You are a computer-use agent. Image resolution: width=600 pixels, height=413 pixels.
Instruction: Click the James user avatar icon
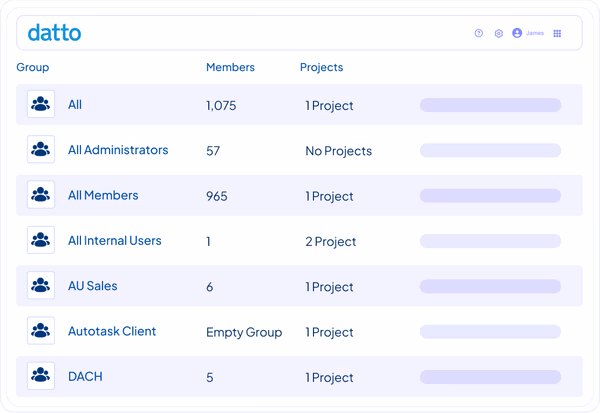coord(517,33)
